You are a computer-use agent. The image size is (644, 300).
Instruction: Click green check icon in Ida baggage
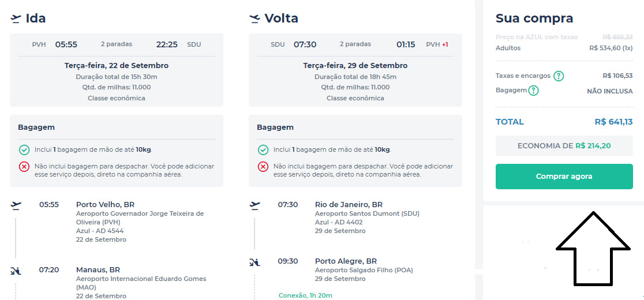(x=24, y=150)
